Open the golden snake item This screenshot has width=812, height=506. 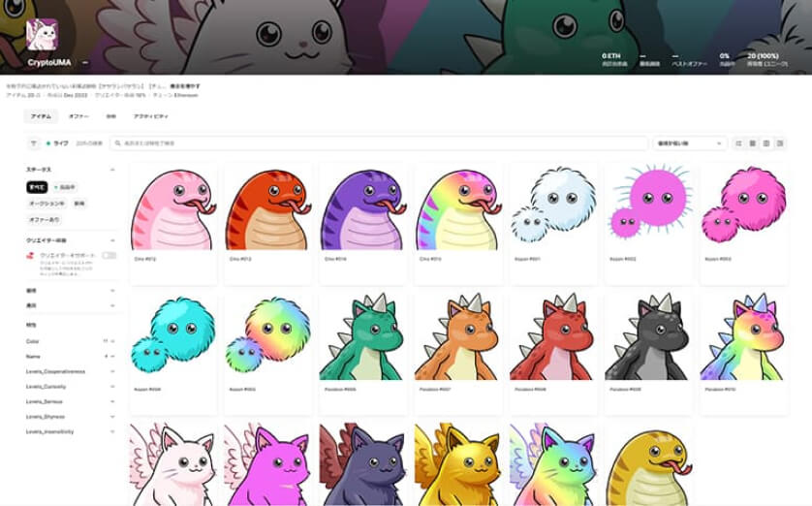649,464
